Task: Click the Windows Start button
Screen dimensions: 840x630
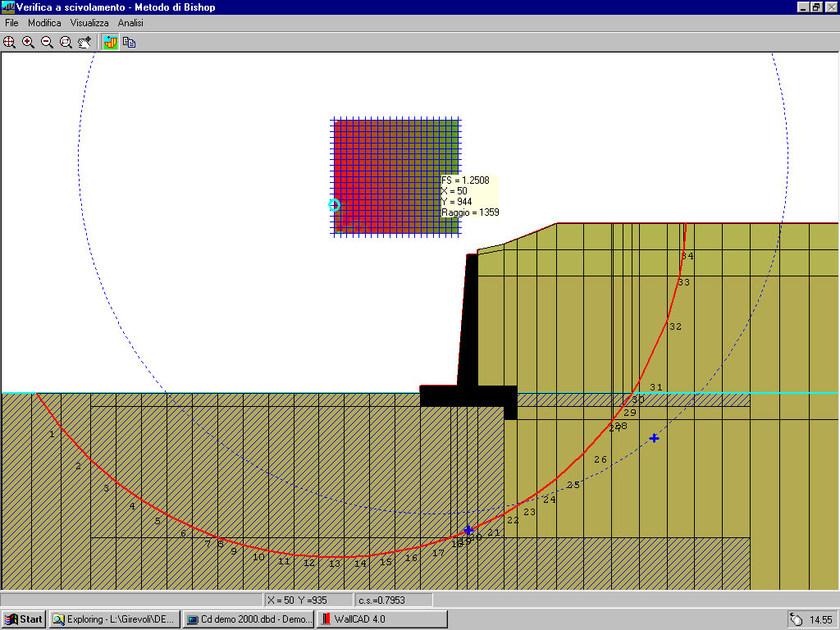Action: pos(24,619)
